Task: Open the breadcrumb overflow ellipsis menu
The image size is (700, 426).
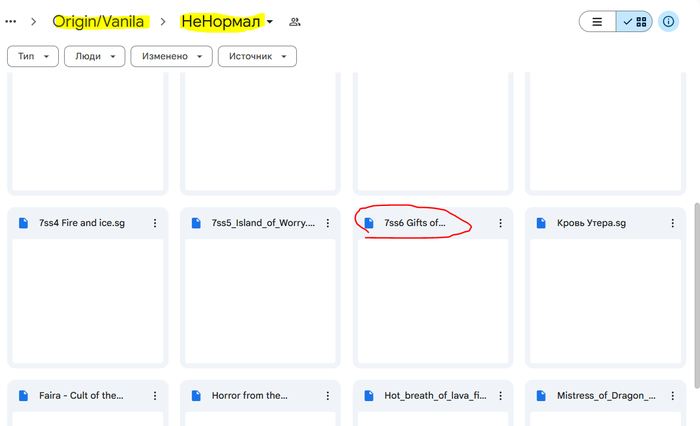Action: tap(10, 21)
